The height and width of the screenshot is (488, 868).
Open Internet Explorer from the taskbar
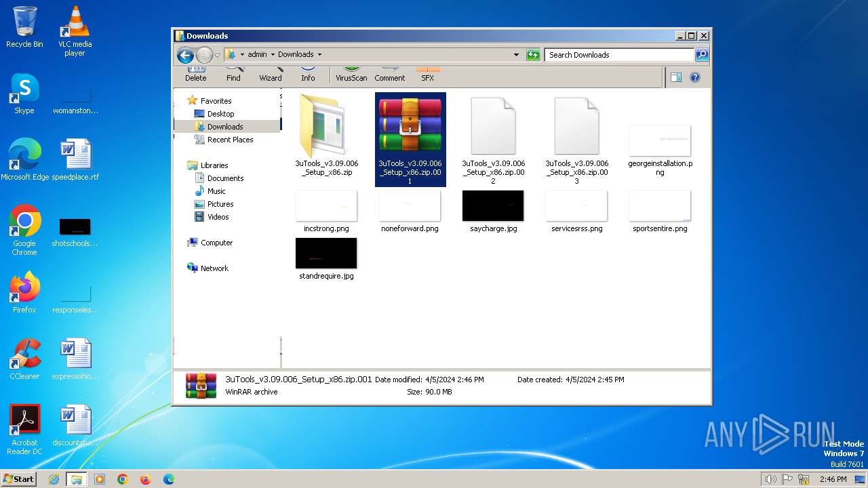[x=54, y=479]
